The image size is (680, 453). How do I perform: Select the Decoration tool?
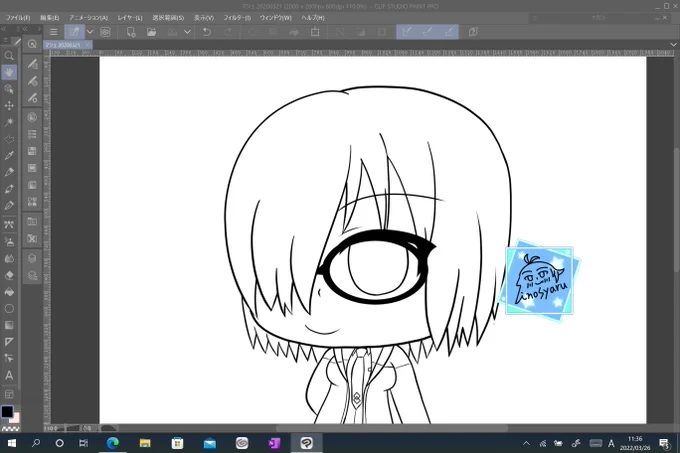pyautogui.click(x=9, y=225)
